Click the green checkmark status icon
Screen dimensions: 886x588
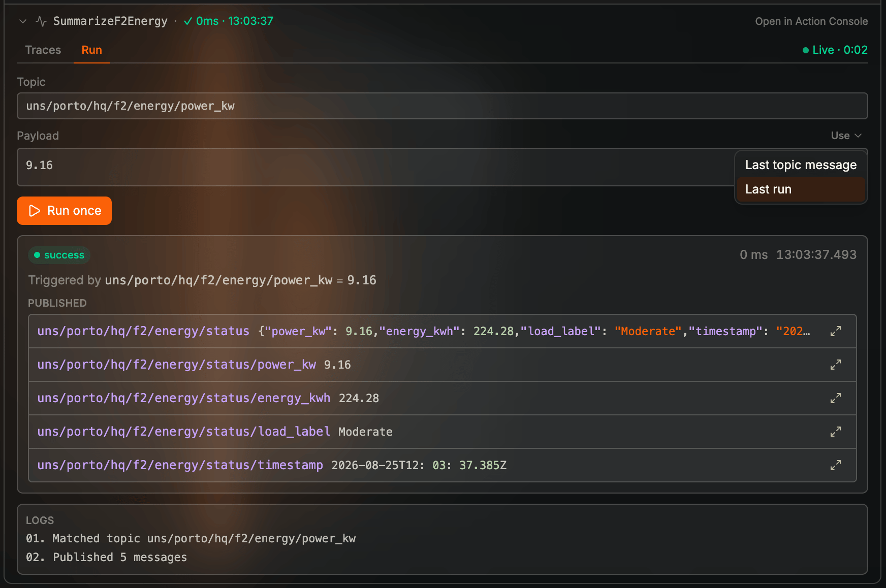[x=188, y=21]
